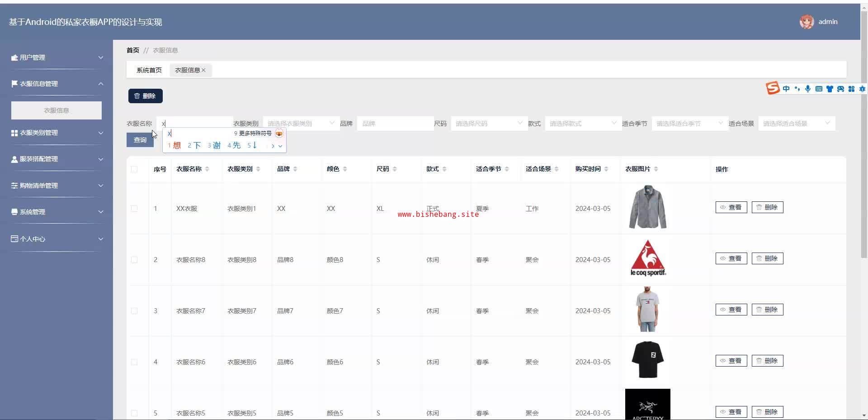Click the microphone icon in IME toolbar
The height and width of the screenshot is (420, 868).
point(808,89)
